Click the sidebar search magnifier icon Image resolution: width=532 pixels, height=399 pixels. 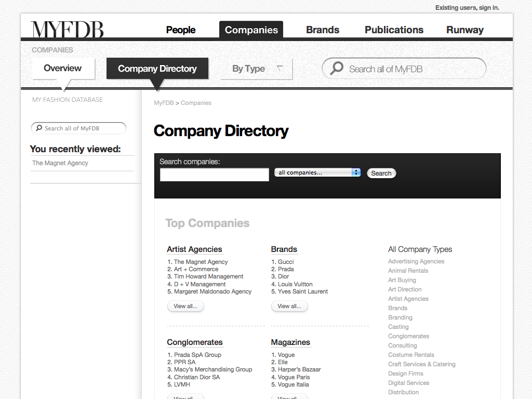pos(39,128)
